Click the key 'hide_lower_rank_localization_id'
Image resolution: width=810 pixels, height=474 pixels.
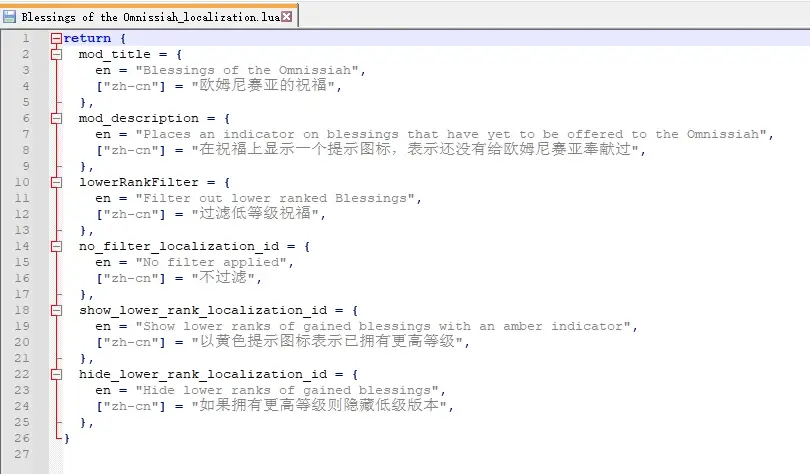[203, 374]
